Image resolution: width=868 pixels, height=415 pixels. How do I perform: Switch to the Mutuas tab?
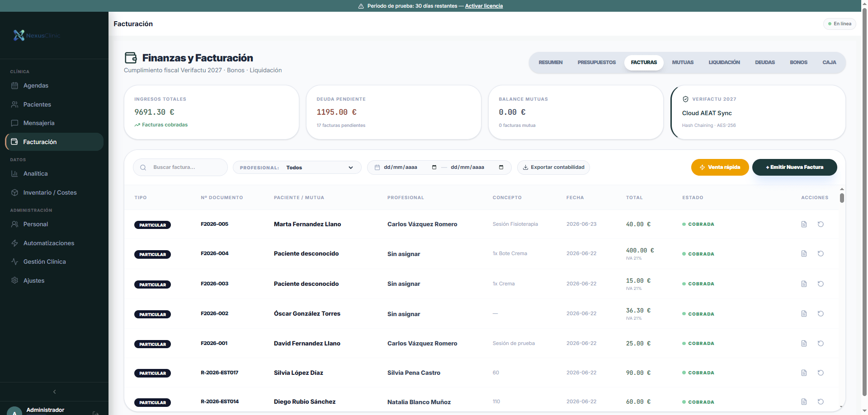683,62
